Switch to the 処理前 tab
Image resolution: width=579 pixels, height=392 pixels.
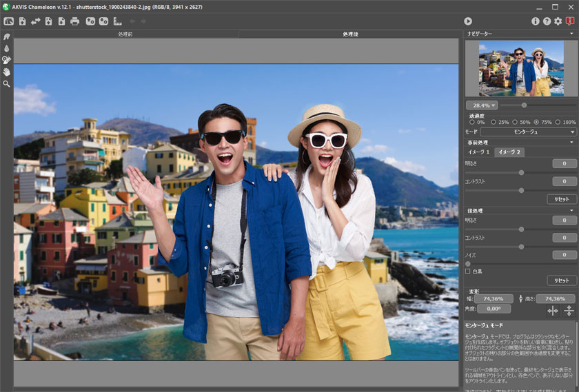(x=125, y=34)
